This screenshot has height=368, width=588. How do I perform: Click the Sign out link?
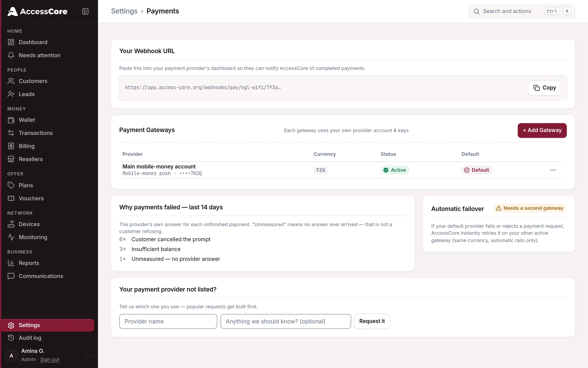pos(50,359)
